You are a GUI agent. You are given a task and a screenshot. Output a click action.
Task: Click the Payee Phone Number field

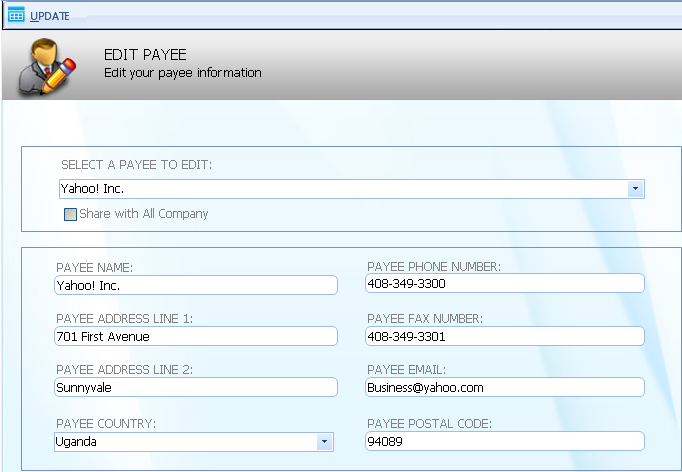pyautogui.click(x=504, y=284)
